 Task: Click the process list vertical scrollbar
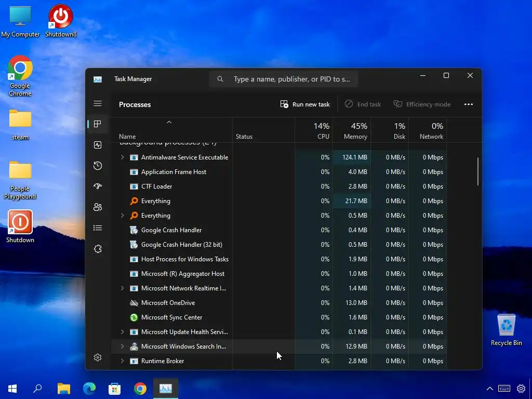point(478,171)
